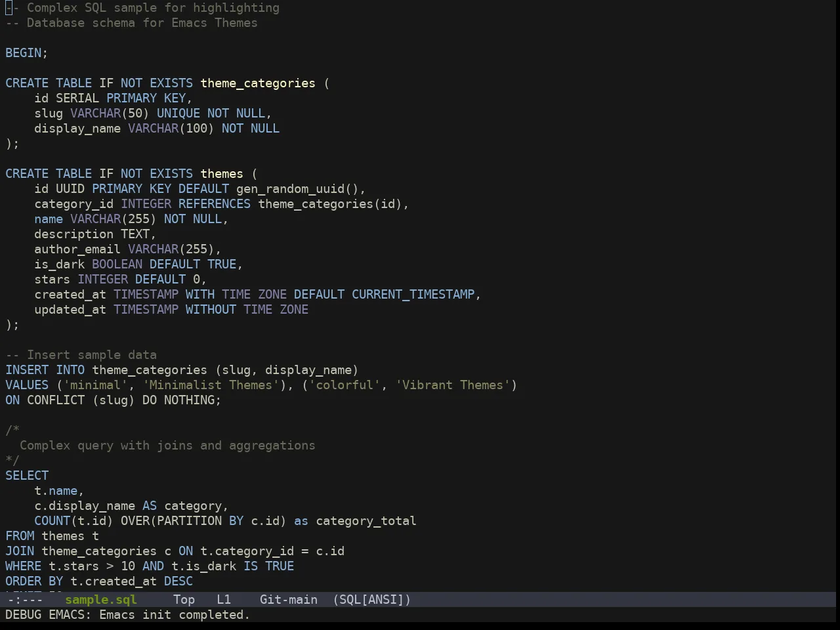Click 'stars INTEGER DEFAULT 0' line
The width and height of the screenshot is (840, 630).
(x=121, y=280)
